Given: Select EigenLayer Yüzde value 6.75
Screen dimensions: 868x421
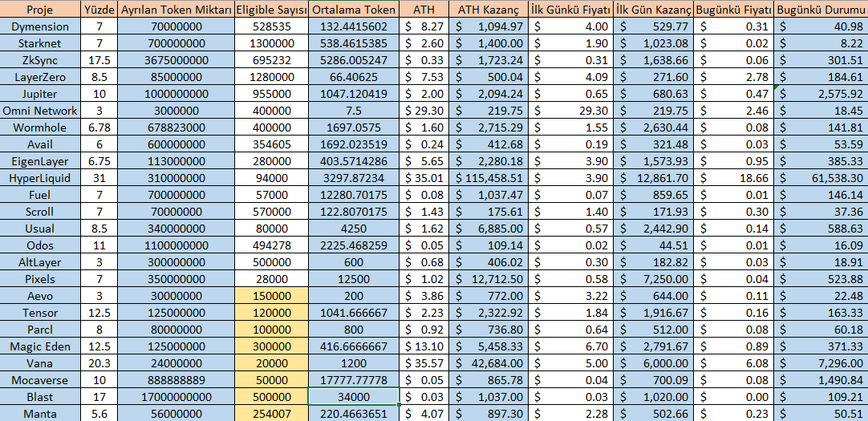Looking at the screenshot, I should (x=99, y=161).
